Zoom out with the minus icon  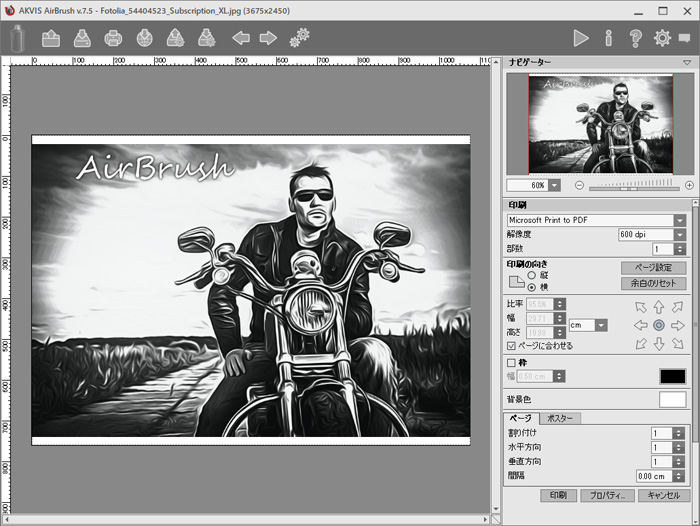579,185
